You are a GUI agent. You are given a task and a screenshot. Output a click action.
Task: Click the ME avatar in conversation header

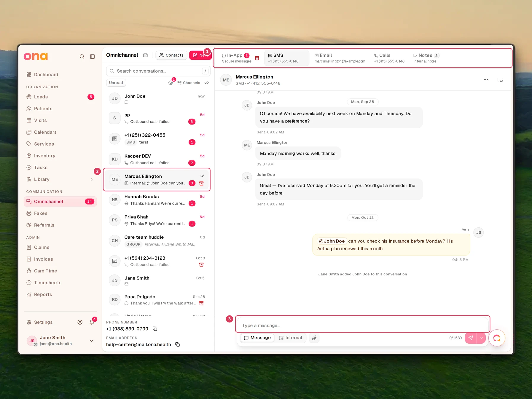click(x=226, y=80)
